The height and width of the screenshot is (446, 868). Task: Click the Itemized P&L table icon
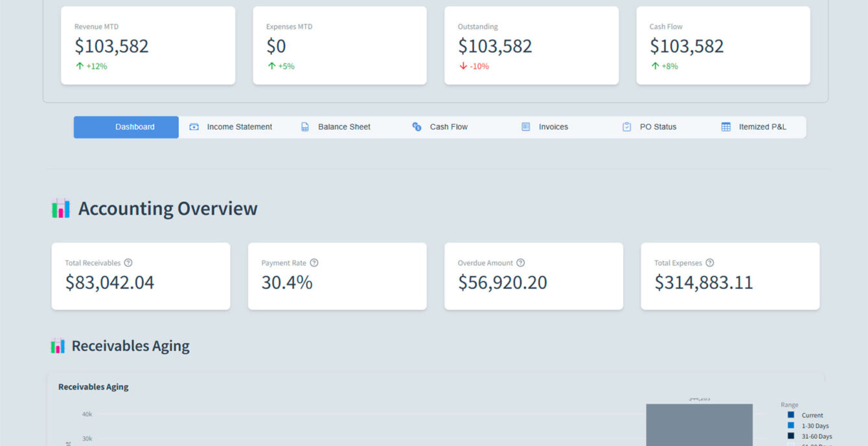(725, 127)
